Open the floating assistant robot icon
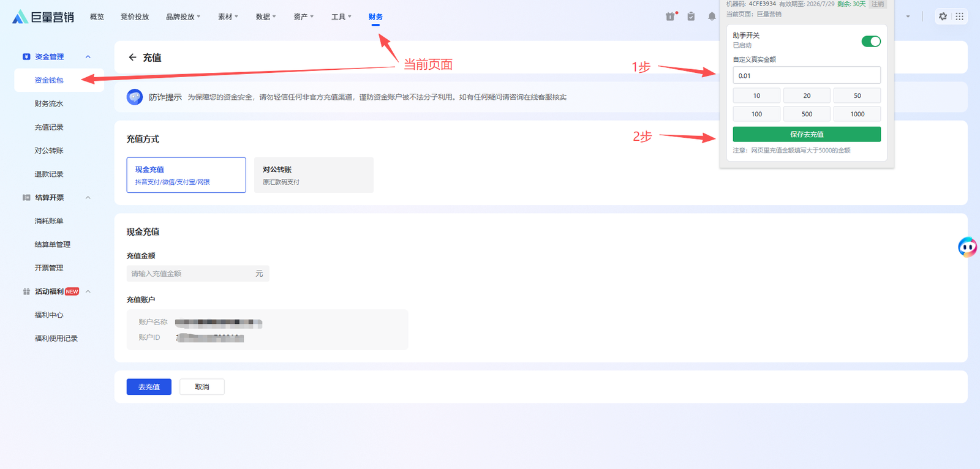The width and height of the screenshot is (980, 469). click(968, 247)
